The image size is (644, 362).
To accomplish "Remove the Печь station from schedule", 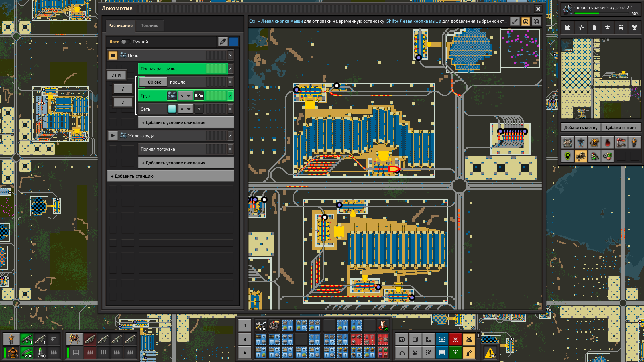I will 230,55.
